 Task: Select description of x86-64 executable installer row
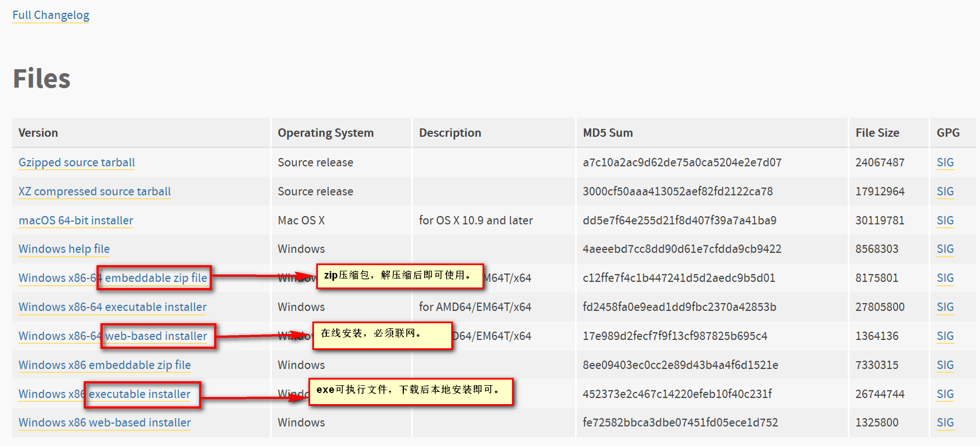pyautogui.click(x=475, y=307)
